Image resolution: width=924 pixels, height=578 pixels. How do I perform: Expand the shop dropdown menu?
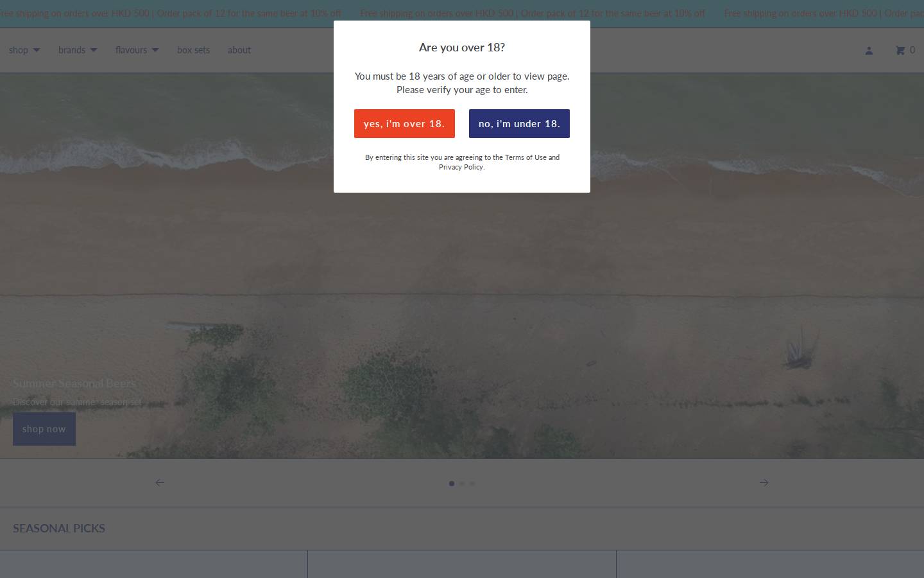(x=24, y=50)
